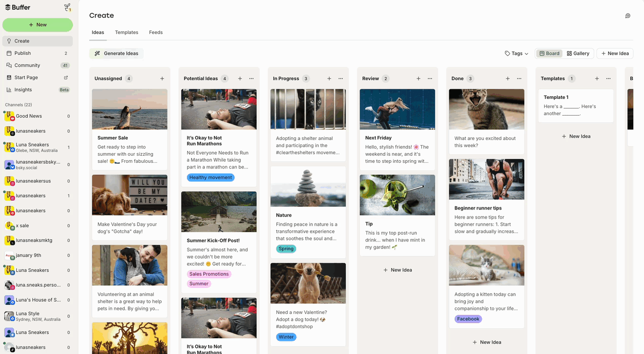Click Generate Ideas button
This screenshot has width=644, height=354.
tap(117, 53)
